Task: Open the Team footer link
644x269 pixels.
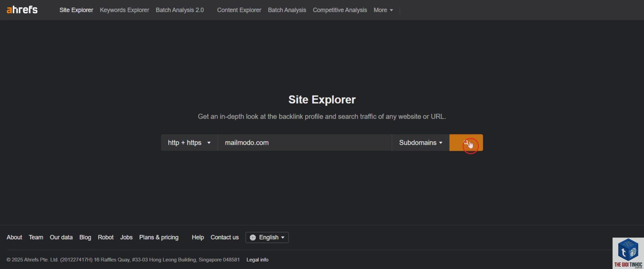Action: point(36,237)
